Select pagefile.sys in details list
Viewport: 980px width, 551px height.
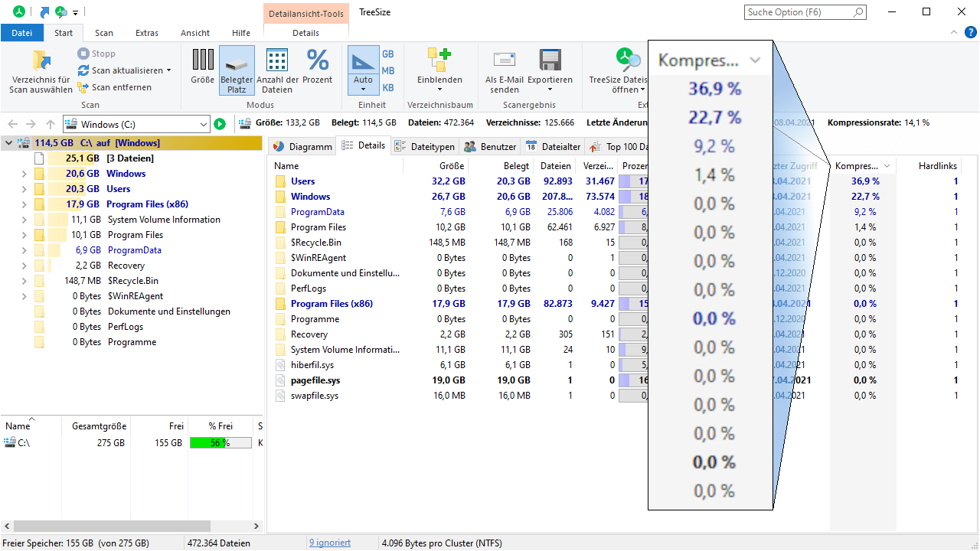[x=315, y=380]
